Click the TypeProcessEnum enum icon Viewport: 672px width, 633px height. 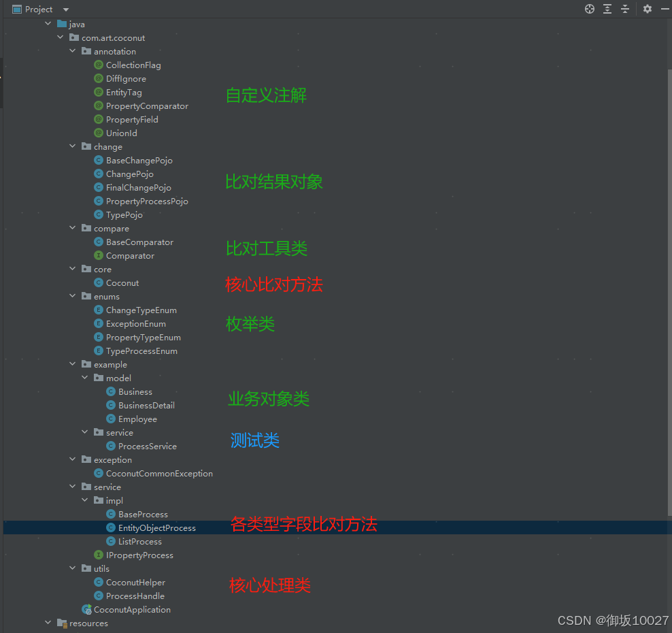tap(99, 351)
